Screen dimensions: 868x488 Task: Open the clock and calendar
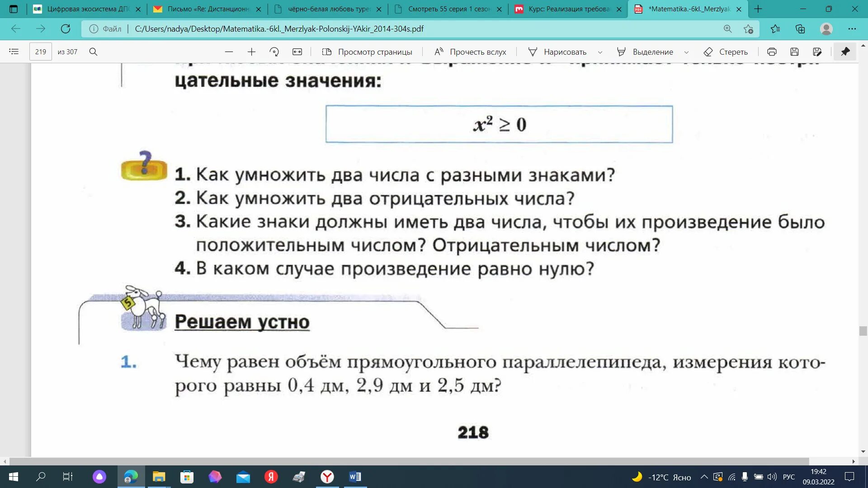(x=819, y=477)
